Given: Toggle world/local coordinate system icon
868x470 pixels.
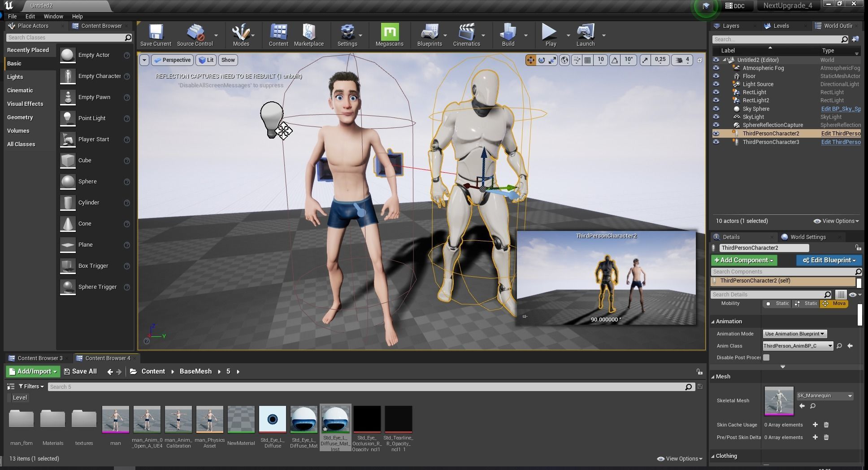Looking at the screenshot, I should click(x=564, y=60).
